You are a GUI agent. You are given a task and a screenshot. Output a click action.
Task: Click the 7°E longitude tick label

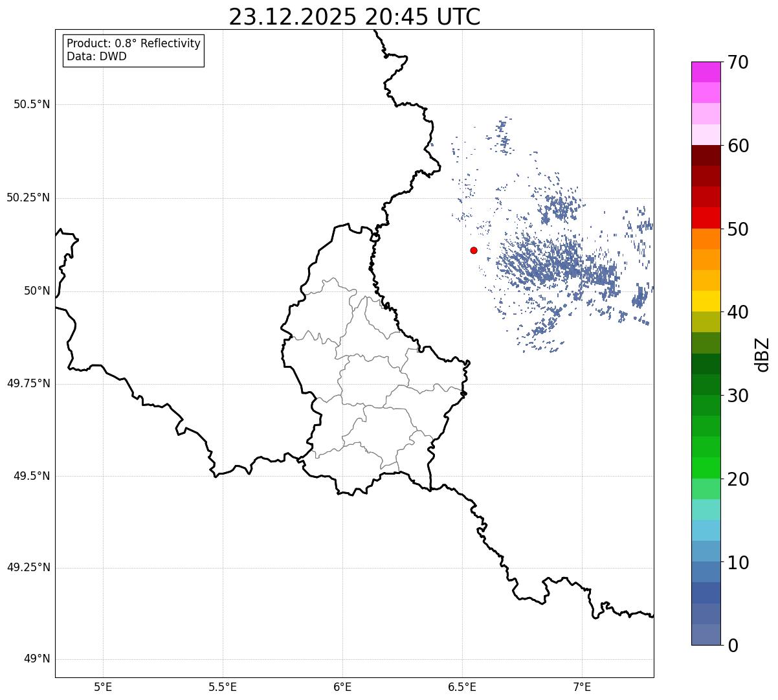point(583,686)
